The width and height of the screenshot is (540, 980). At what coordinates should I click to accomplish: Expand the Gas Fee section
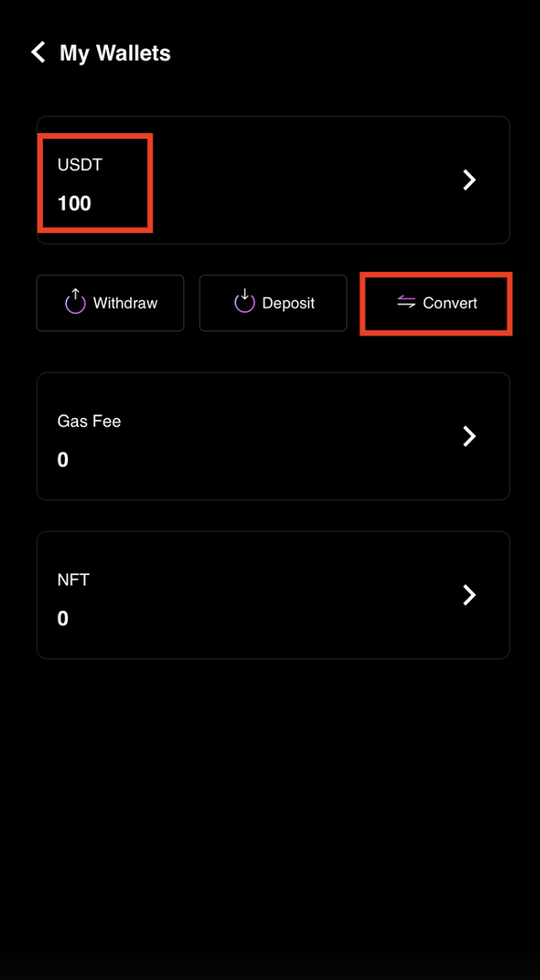pos(273,436)
